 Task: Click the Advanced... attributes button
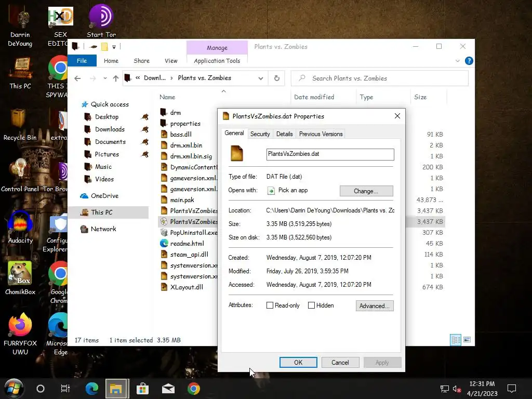[x=374, y=305]
